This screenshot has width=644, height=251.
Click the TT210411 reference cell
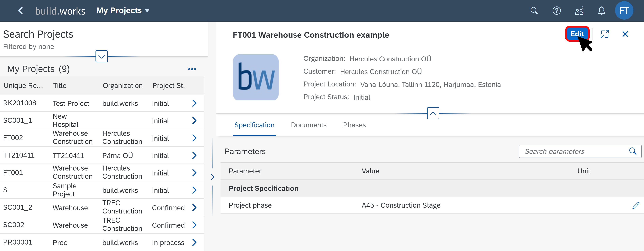tap(19, 155)
